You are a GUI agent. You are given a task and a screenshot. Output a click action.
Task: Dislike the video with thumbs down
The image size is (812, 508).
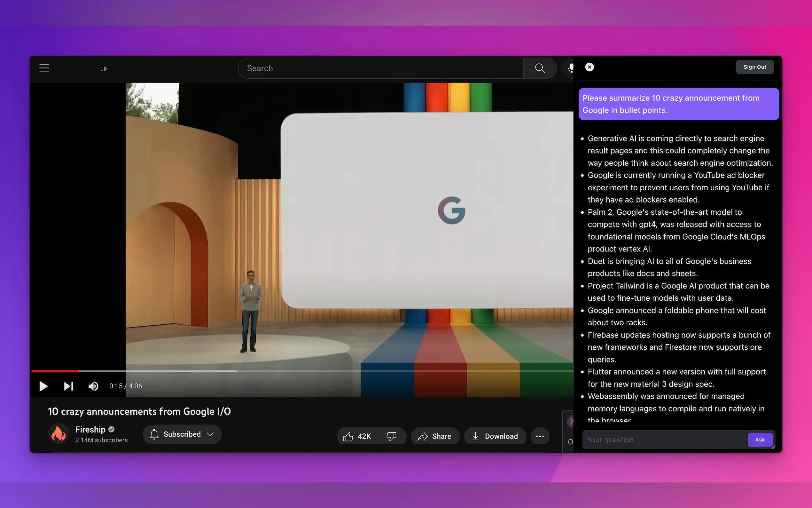pos(392,436)
